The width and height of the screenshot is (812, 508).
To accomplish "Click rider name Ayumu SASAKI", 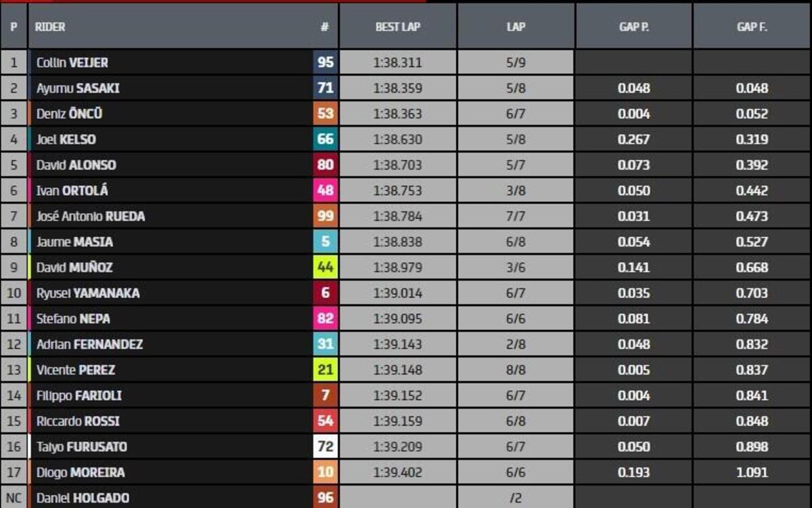I will pos(78,88).
